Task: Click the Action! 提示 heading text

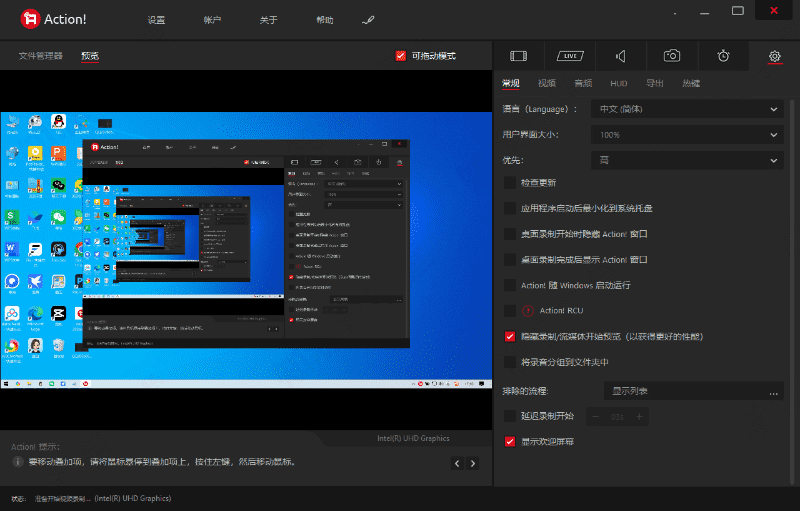Action: click(36, 447)
